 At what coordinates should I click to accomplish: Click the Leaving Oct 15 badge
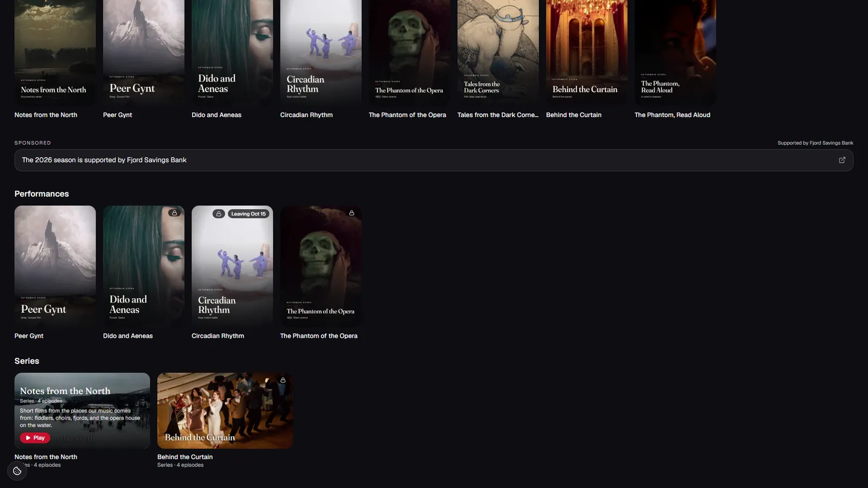(248, 214)
